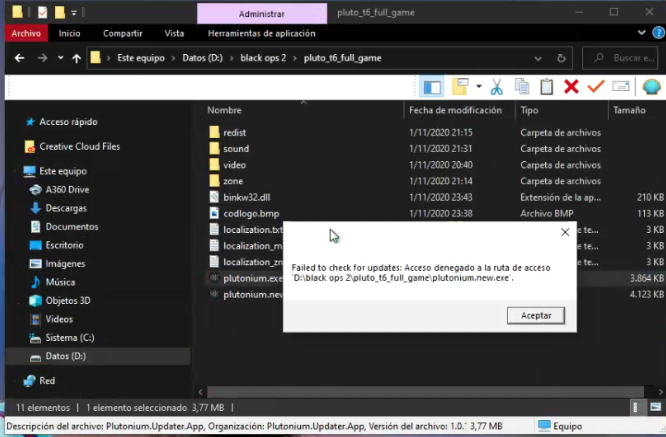Sort by the Nombre column header

224,110
